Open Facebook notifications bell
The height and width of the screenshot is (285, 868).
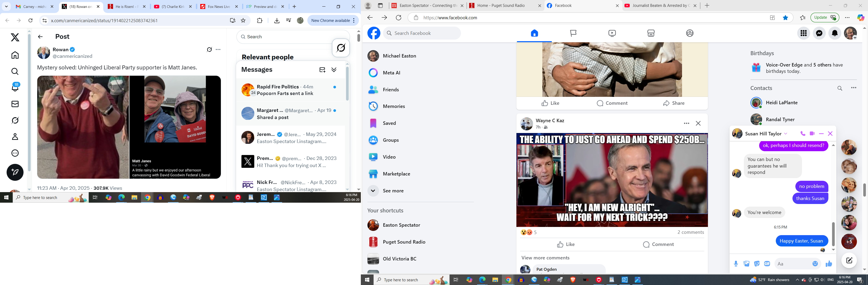835,33
